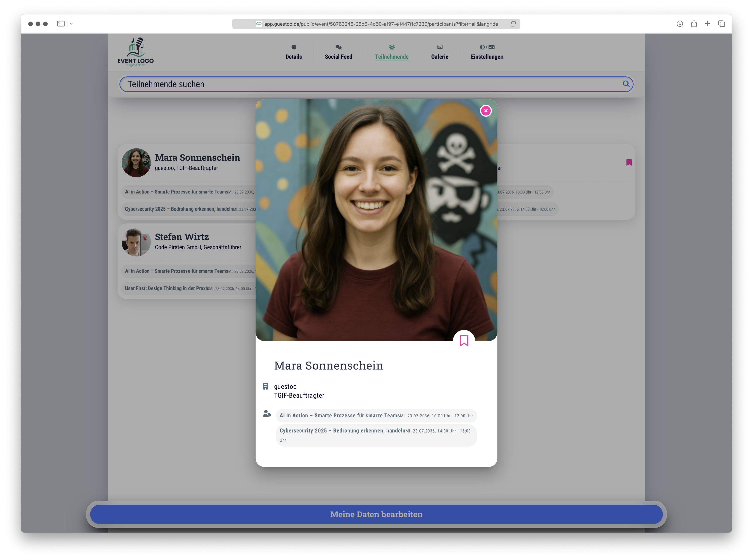Toggle bookmark on Mara Sonnenschein's profile card
Viewport: 753px width, 560px height.
click(x=464, y=341)
